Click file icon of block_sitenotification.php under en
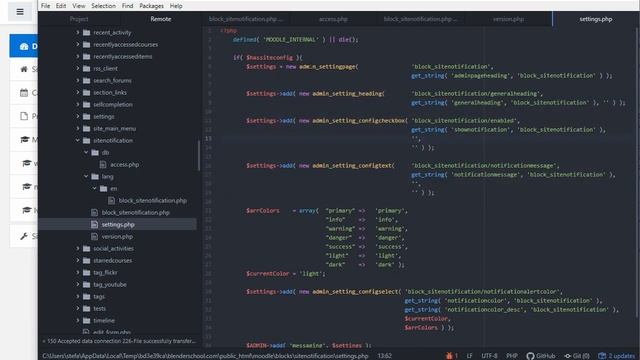Image resolution: width=640 pixels, height=360 pixels. click(111, 200)
